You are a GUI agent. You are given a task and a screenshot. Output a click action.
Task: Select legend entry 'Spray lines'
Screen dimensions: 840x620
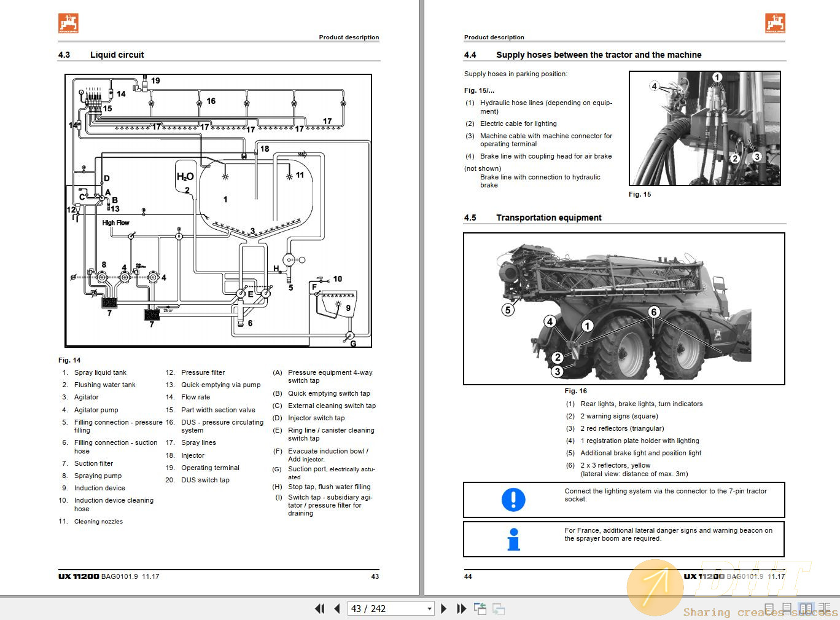tap(199, 442)
